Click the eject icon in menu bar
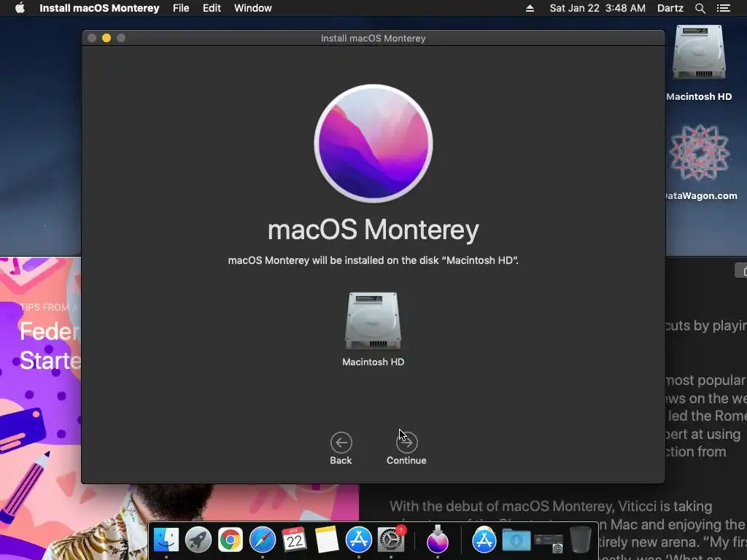The width and height of the screenshot is (747, 560). (530, 8)
